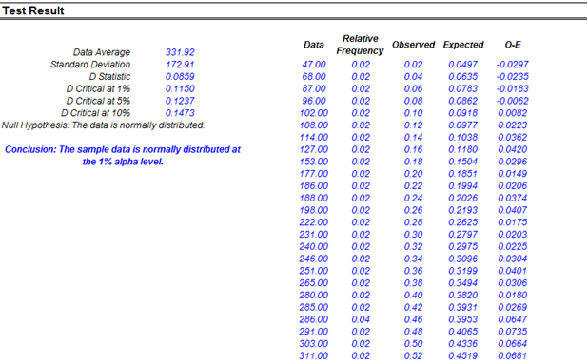
Task: Select the O-E value -0.0062
Action: 512,101
